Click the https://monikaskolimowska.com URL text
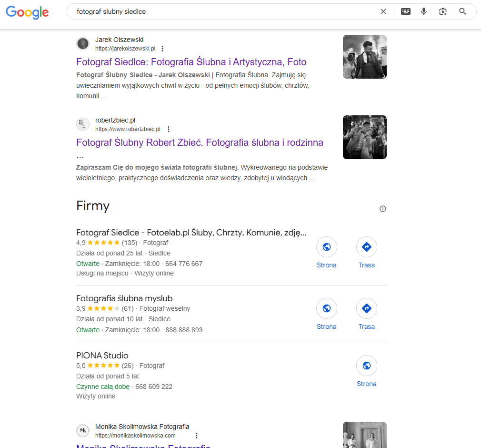The image size is (481, 448). pyautogui.click(x=135, y=436)
